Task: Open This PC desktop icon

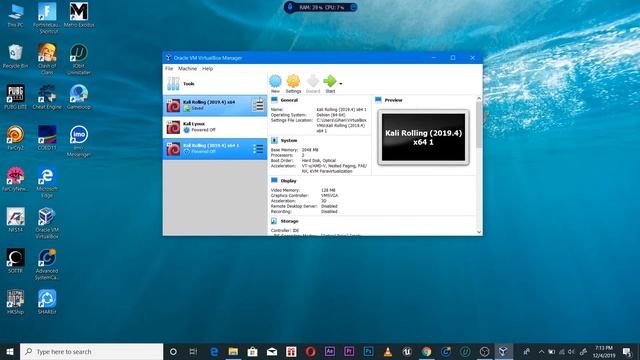Action: 16,16
